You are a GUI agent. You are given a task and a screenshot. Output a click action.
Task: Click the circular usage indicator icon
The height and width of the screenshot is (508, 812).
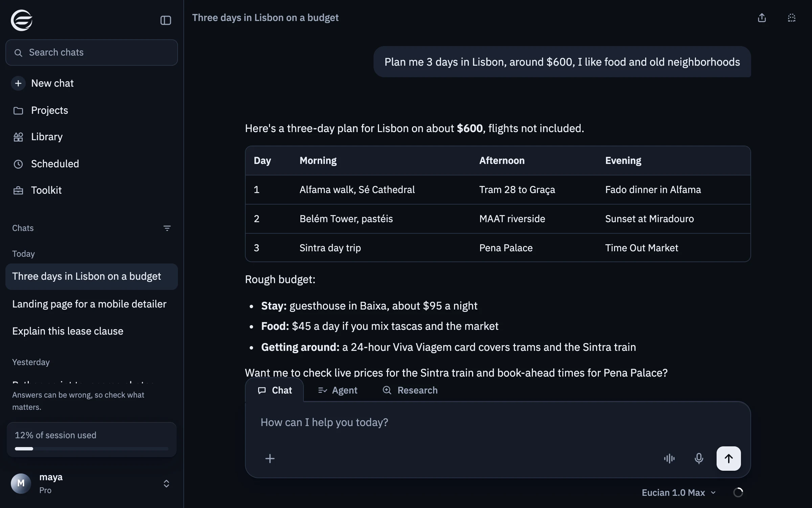[x=738, y=492]
